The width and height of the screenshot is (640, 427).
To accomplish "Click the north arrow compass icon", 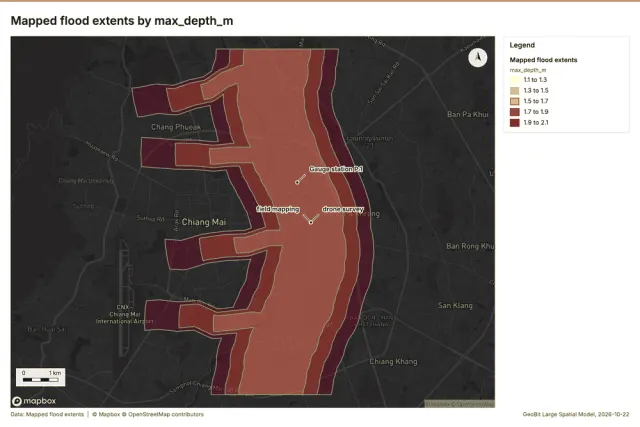I will point(478,58).
